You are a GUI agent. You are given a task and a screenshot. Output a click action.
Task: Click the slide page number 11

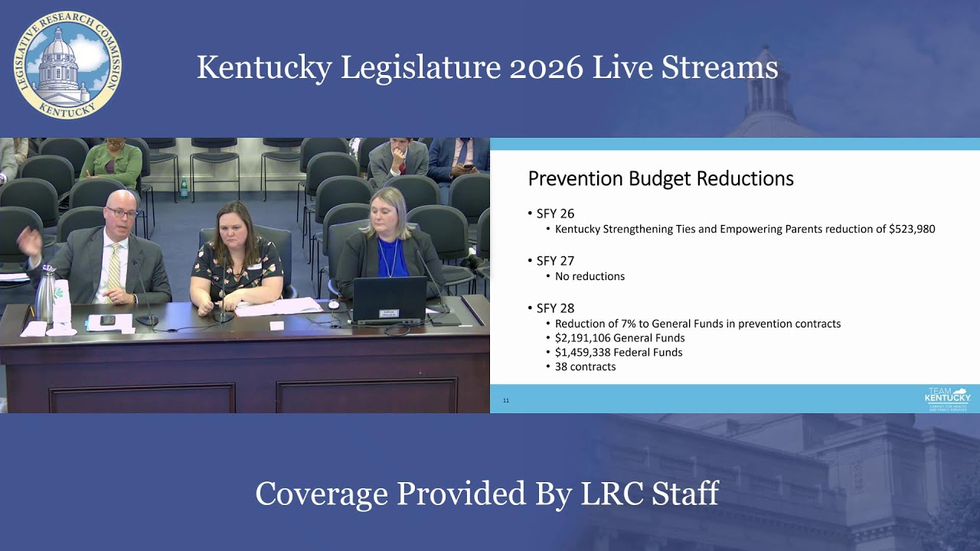pos(506,400)
